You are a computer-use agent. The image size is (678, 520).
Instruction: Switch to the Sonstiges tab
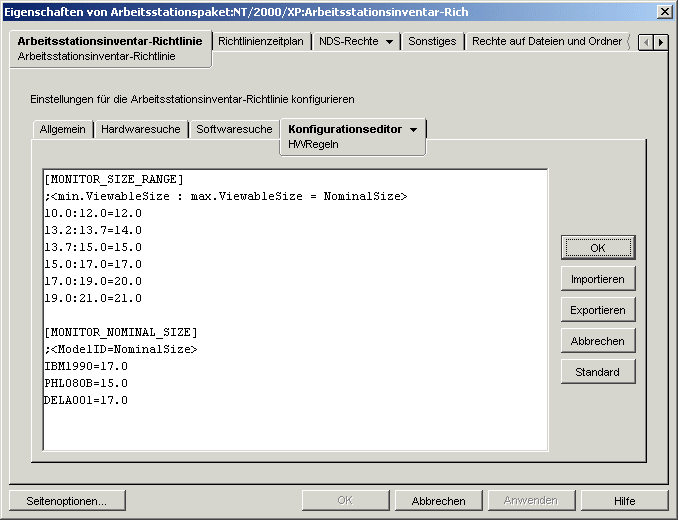432,41
